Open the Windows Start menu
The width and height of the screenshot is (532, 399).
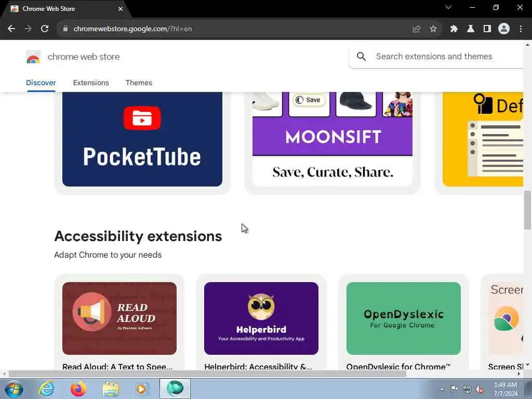click(14, 389)
